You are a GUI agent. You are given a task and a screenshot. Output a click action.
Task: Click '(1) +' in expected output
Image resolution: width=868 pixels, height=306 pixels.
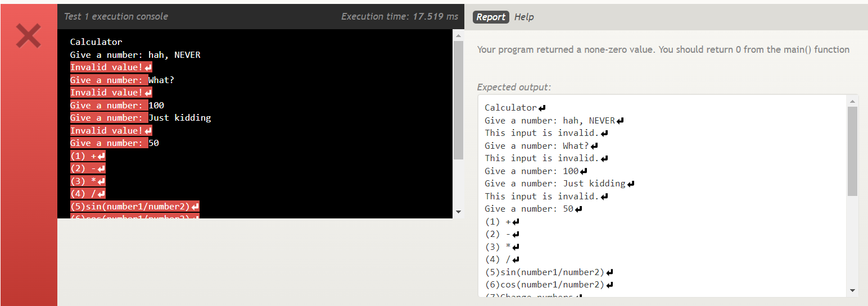pyautogui.click(x=502, y=221)
